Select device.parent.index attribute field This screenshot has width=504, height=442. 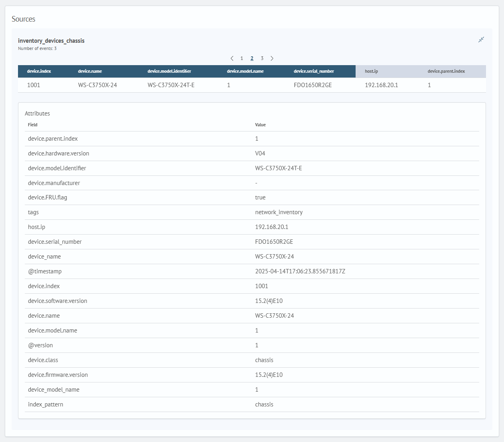53,139
